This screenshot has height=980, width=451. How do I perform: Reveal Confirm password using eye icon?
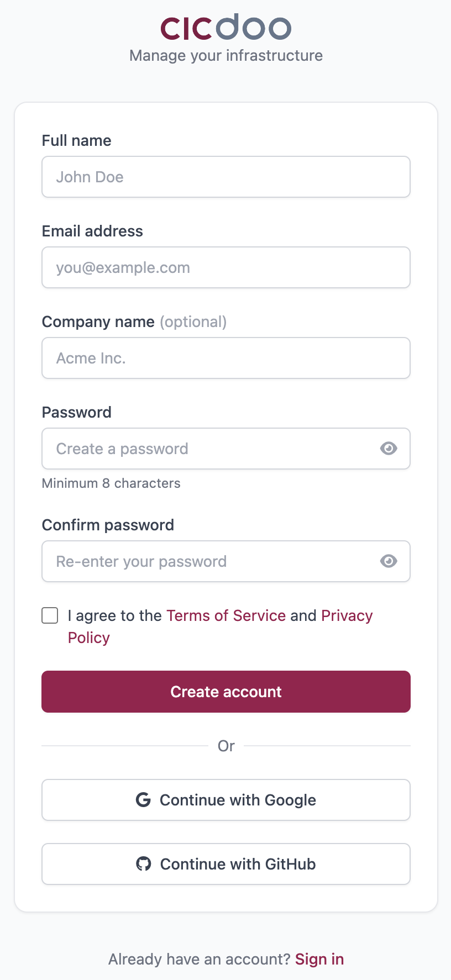point(389,561)
